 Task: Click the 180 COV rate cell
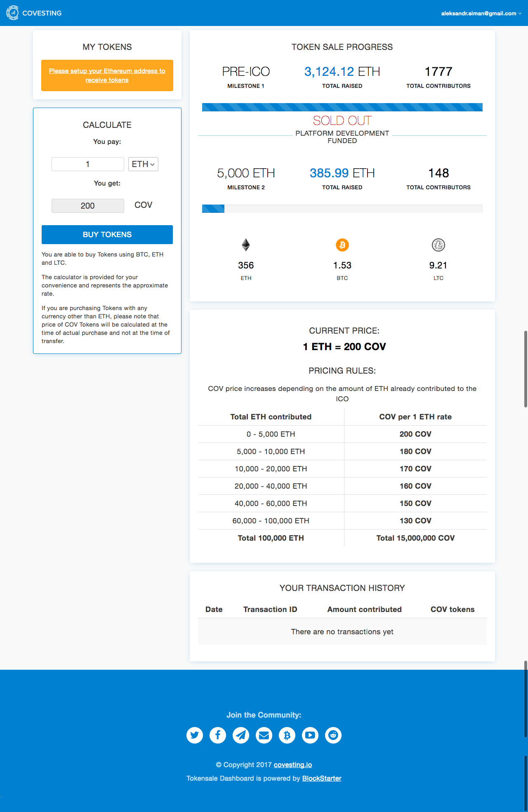point(415,452)
